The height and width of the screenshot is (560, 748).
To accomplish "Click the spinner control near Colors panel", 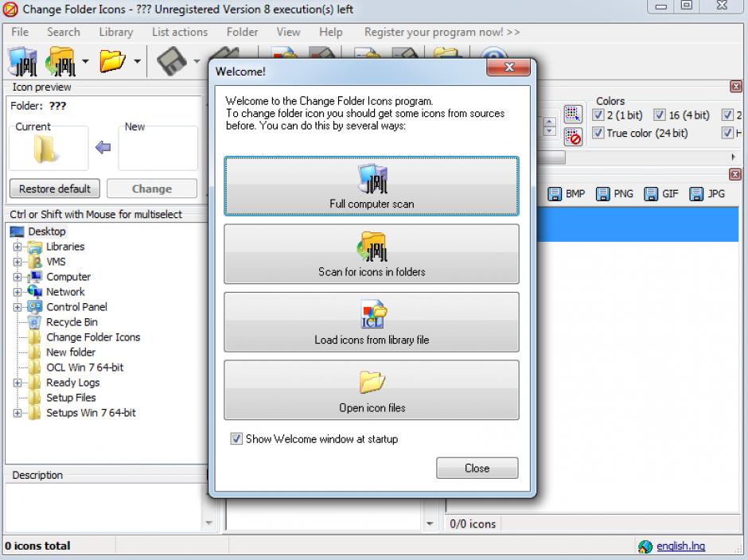I will point(550,126).
